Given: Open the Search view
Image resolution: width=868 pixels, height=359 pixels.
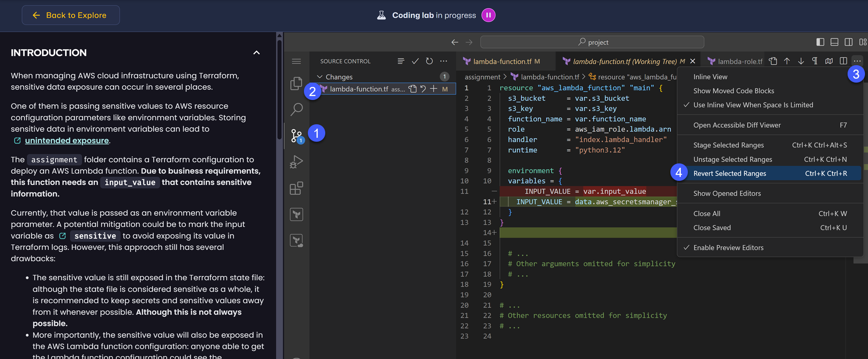Looking at the screenshot, I should 297,109.
